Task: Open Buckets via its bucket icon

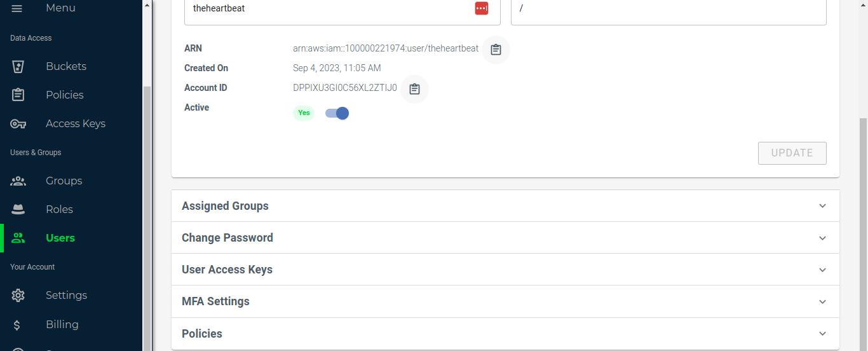Action: (18, 66)
